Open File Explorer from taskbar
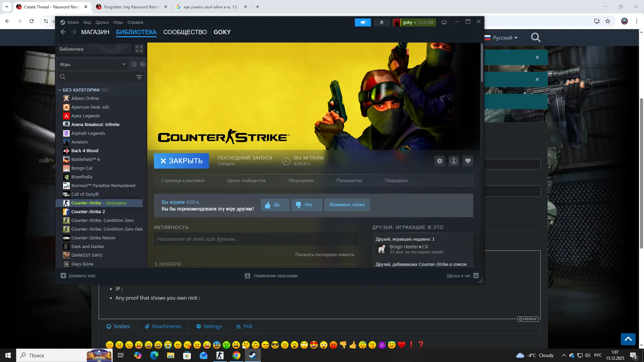 tap(171, 355)
